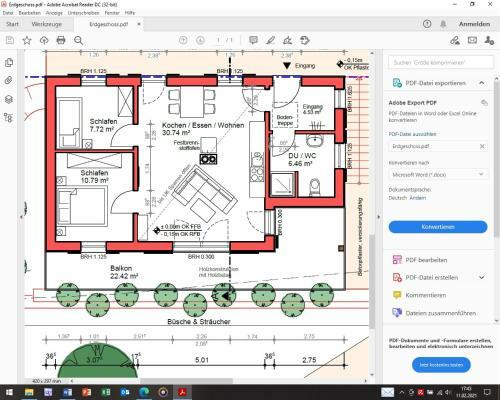Open Windows notification center icon

point(487,392)
